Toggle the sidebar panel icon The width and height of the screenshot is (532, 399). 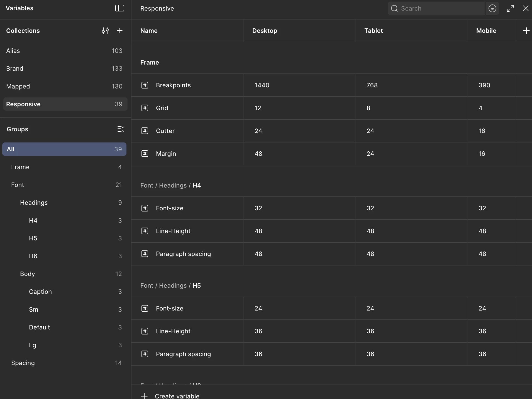click(x=120, y=8)
